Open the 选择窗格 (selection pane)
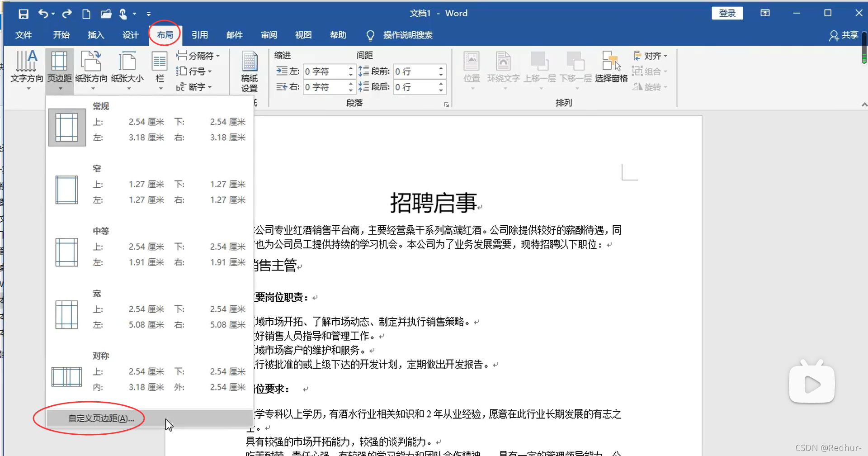 611,68
